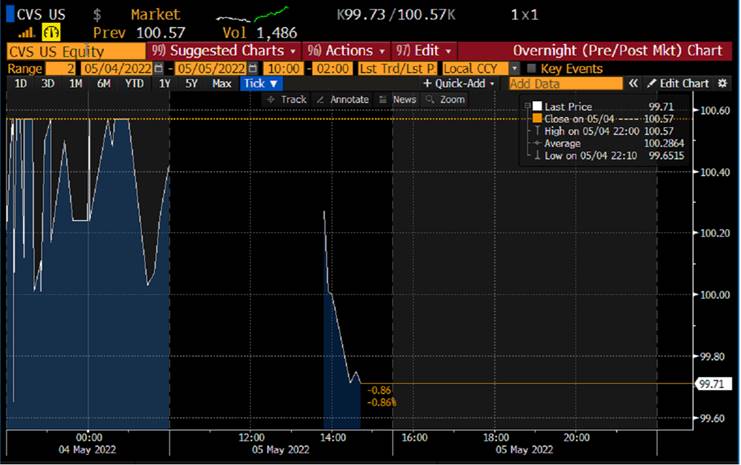This screenshot has height=465, width=741.
Task: Select the 3D range tab
Action: point(48,84)
